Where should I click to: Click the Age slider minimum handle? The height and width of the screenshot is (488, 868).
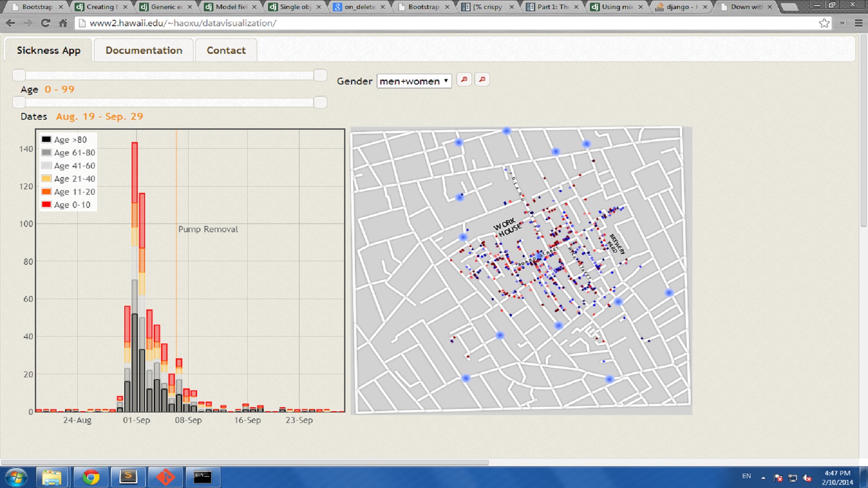pos(19,75)
